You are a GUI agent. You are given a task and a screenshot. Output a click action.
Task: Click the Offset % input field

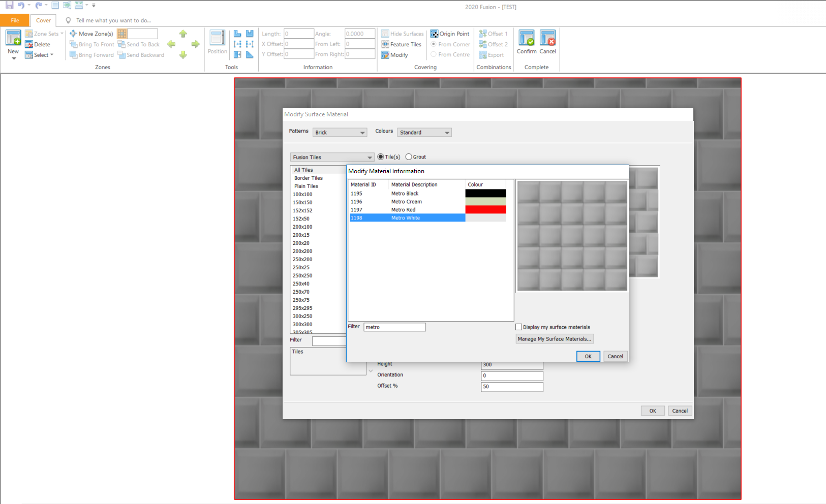tap(512, 387)
